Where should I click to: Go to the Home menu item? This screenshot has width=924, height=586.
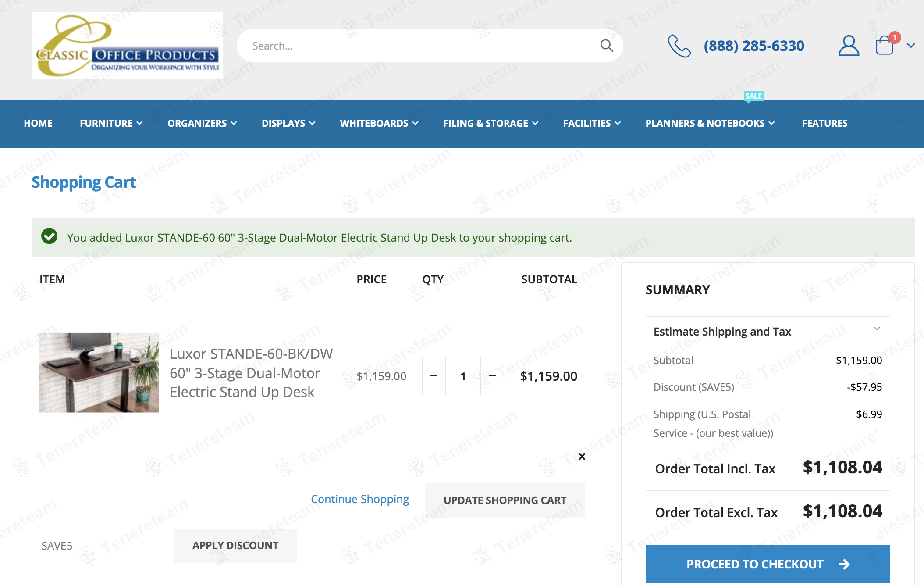click(38, 124)
